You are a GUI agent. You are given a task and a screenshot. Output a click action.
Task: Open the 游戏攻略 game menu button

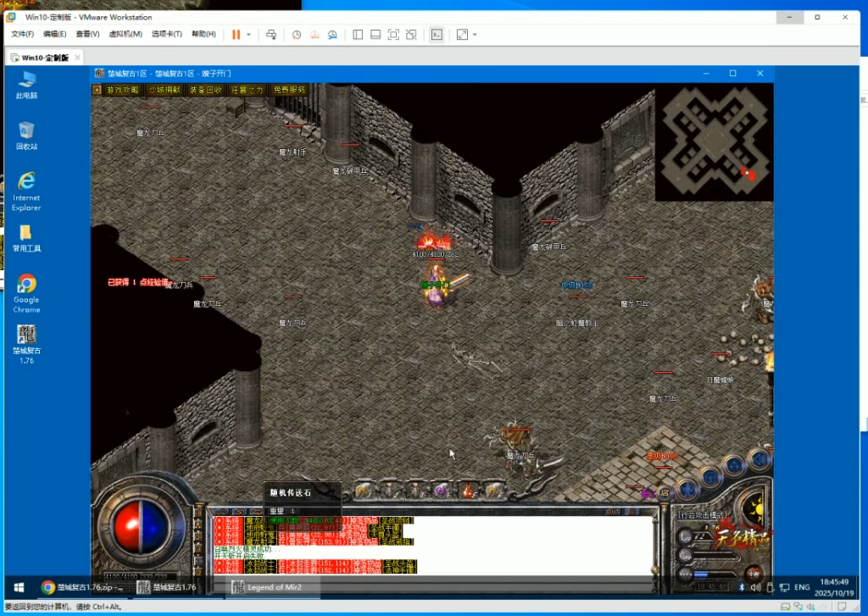[x=122, y=90]
